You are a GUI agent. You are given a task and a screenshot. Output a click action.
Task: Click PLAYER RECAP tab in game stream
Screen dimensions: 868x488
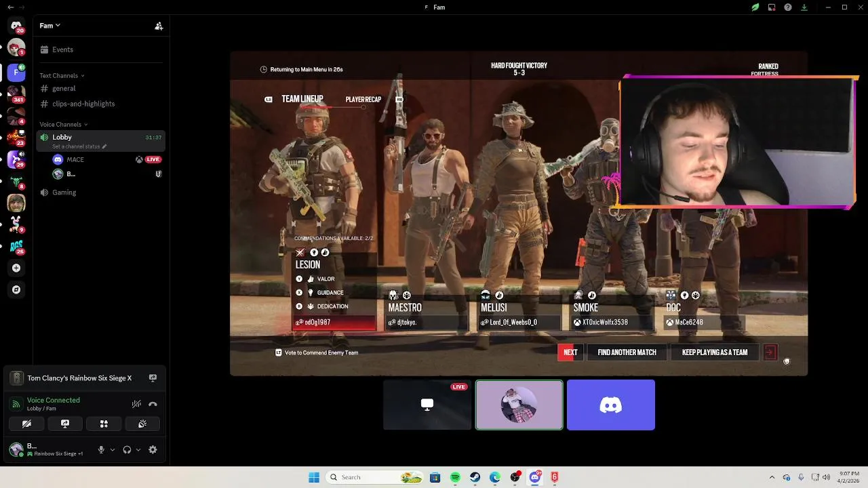(363, 100)
